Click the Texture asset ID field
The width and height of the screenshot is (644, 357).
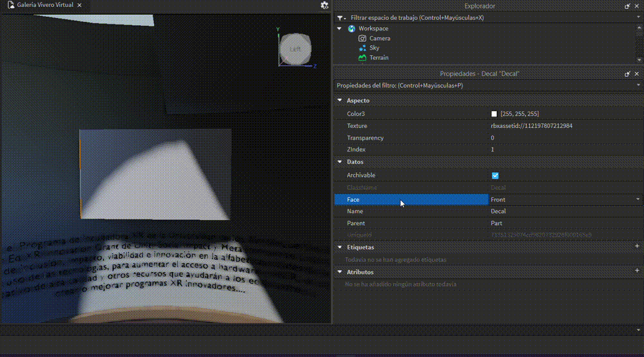pyautogui.click(x=531, y=126)
